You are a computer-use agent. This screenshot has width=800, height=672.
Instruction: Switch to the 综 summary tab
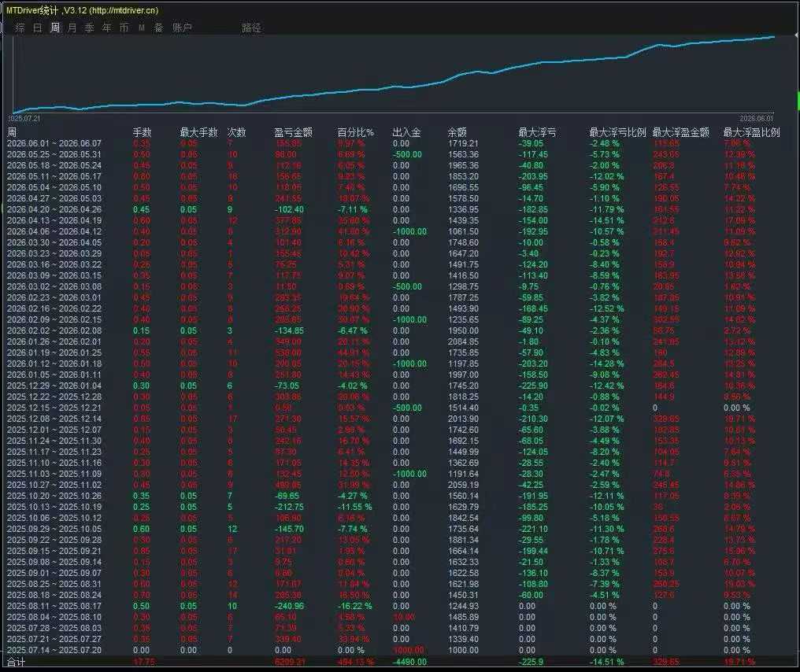click(x=20, y=28)
